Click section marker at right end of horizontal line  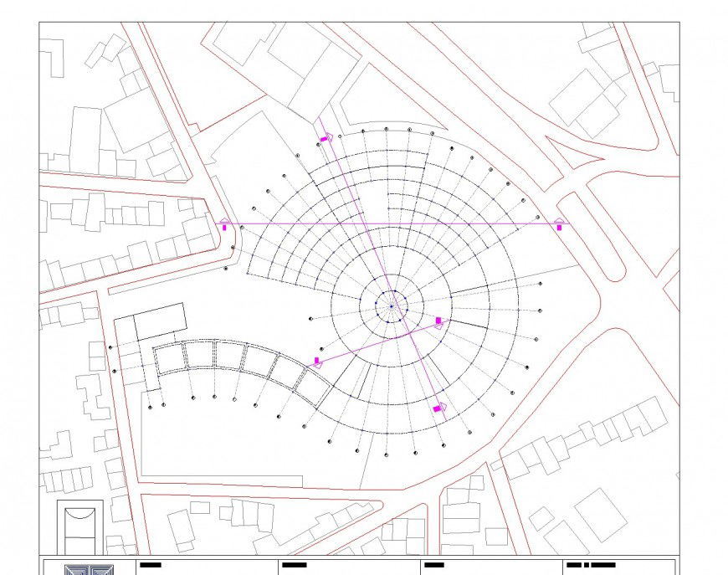pyautogui.click(x=559, y=223)
